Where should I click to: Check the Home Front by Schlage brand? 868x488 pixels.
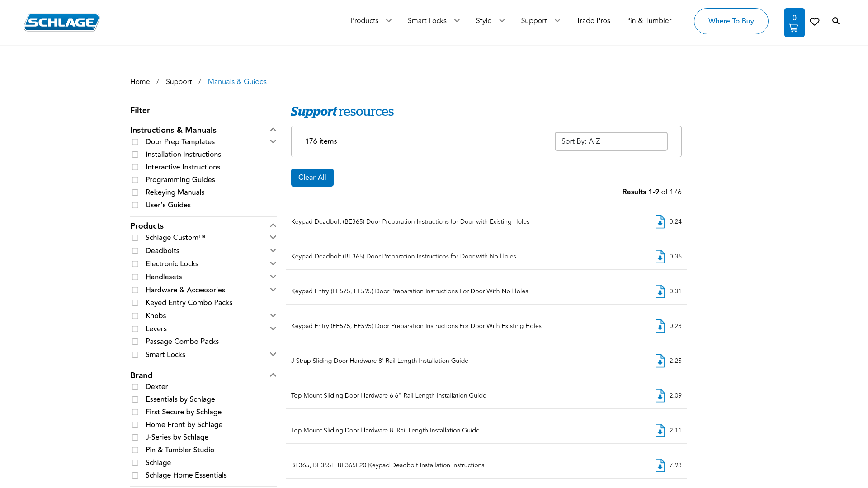click(x=135, y=425)
